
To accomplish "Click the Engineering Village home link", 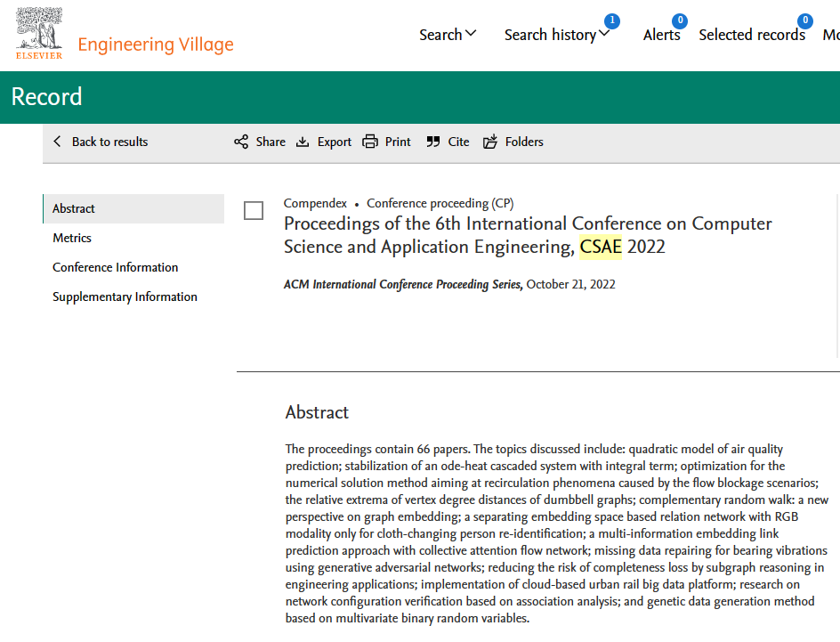I will click(x=156, y=45).
